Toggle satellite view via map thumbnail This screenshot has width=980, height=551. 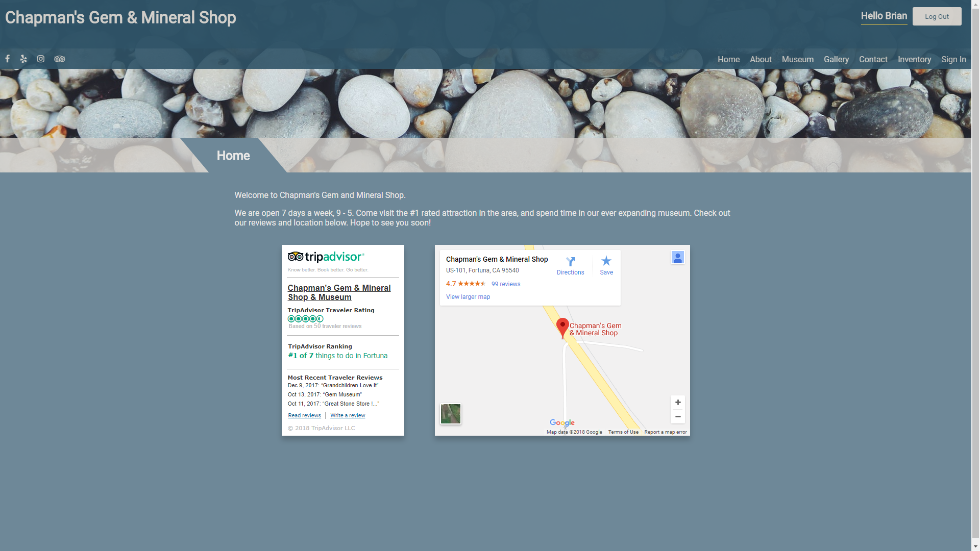[450, 413]
